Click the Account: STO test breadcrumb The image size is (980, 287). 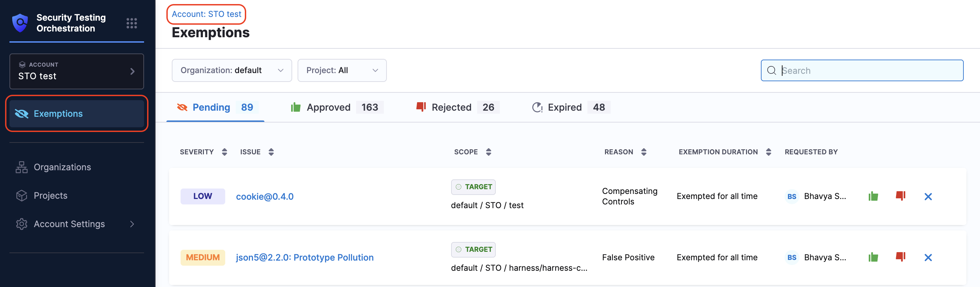206,14
